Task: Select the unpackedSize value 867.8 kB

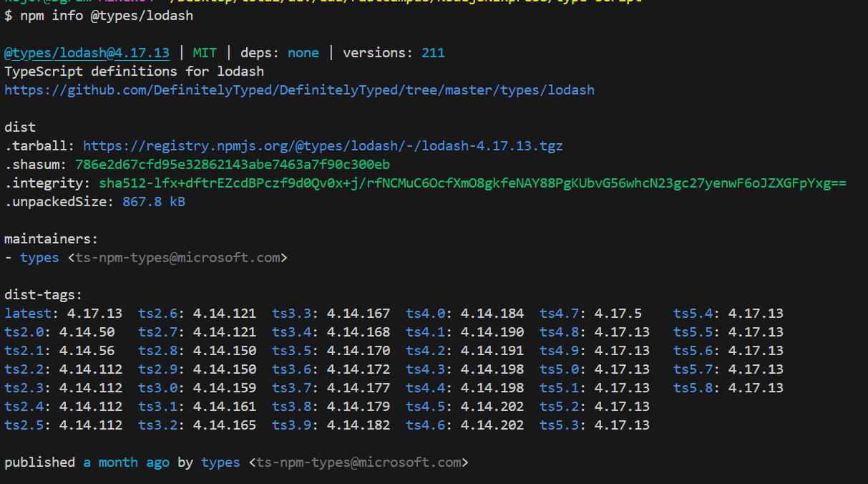Action: (154, 202)
